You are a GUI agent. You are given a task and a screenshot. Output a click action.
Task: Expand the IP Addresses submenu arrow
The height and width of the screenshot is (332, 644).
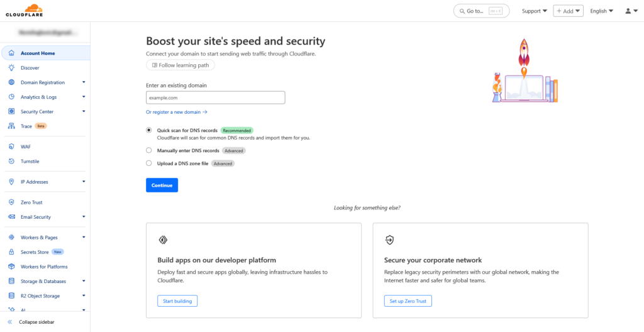(x=84, y=182)
